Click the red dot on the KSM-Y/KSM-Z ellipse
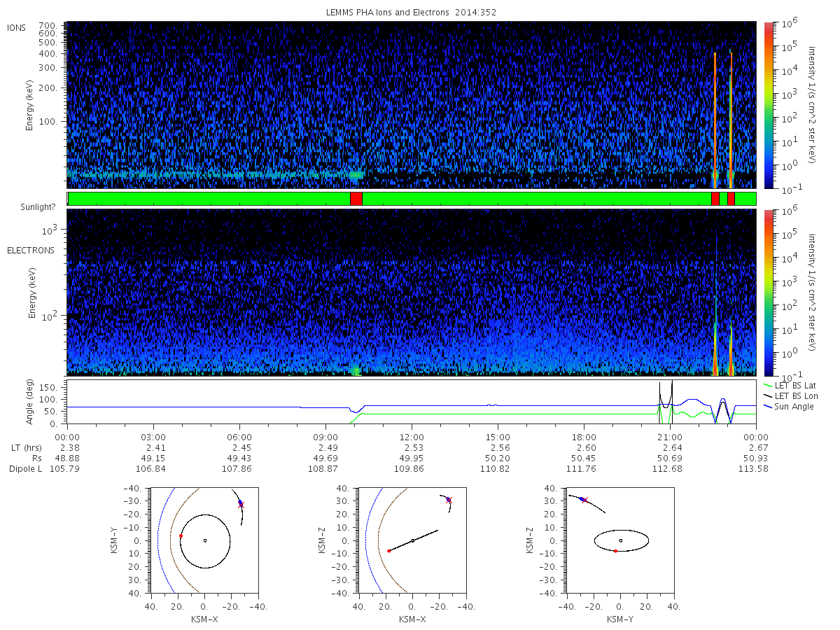Image resolution: width=840 pixels, height=630 pixels. (615, 551)
